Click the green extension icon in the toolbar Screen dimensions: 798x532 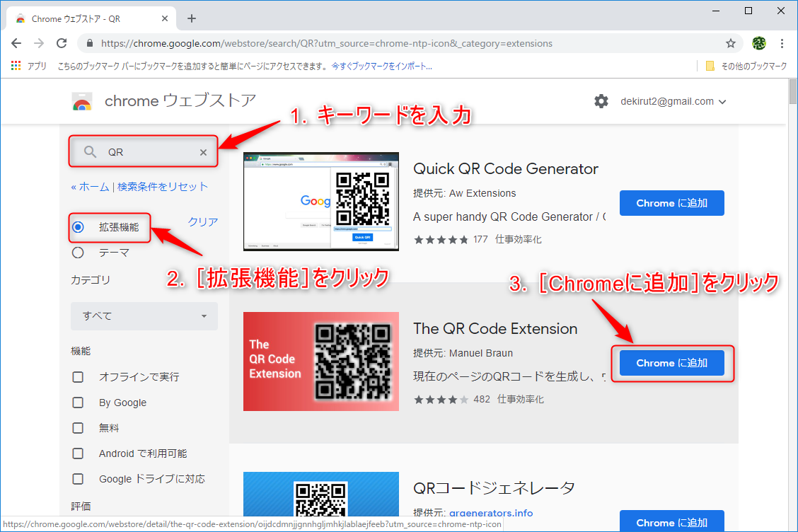(758, 43)
